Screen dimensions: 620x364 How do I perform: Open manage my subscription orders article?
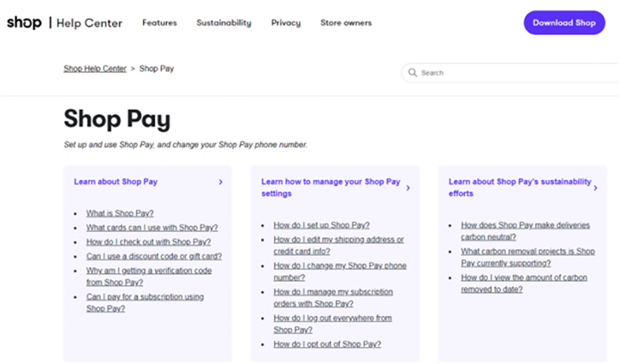(x=333, y=297)
